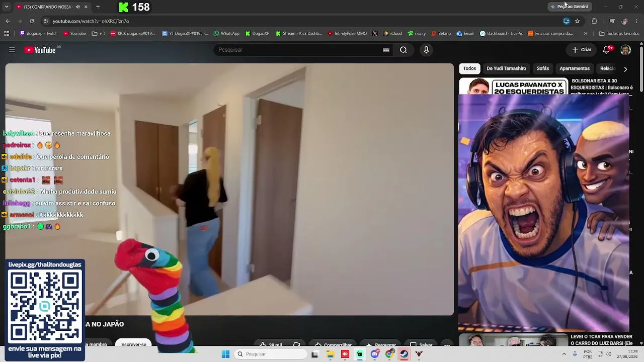Click the Windows taskbar 'Pesquisar' search box
This screenshot has width=644, height=362.
271,354
